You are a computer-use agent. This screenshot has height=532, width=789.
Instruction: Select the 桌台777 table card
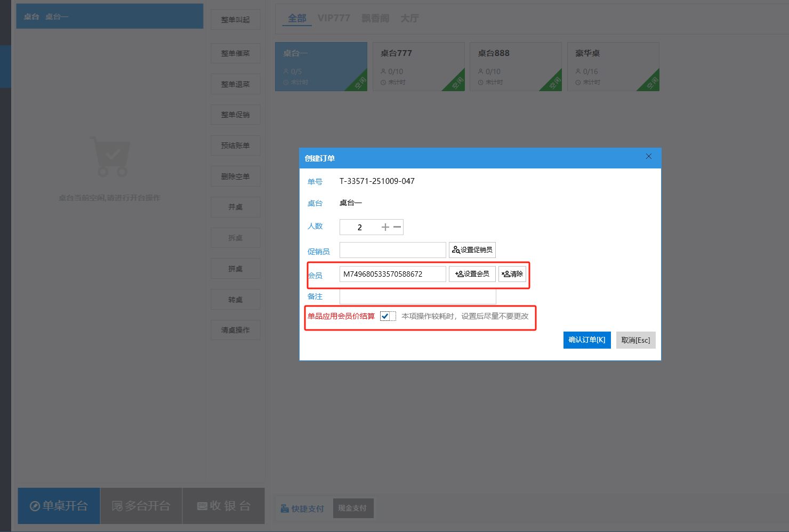(x=418, y=67)
